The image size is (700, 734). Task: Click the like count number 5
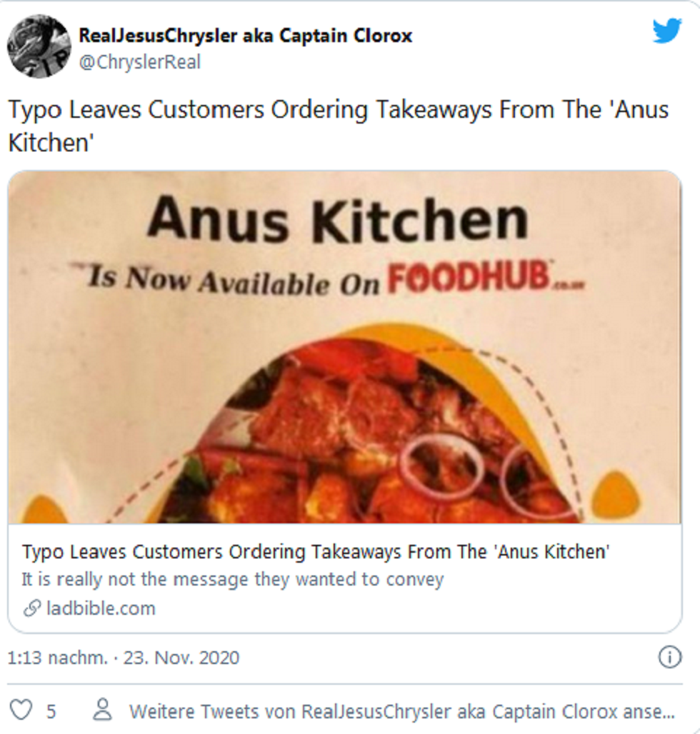[51, 711]
